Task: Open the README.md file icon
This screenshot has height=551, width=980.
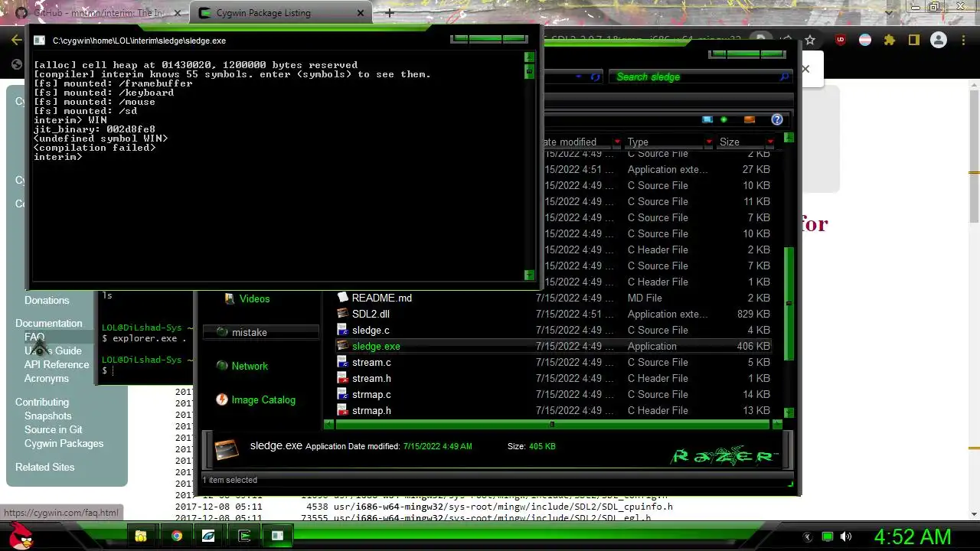Action: pyautogui.click(x=342, y=298)
